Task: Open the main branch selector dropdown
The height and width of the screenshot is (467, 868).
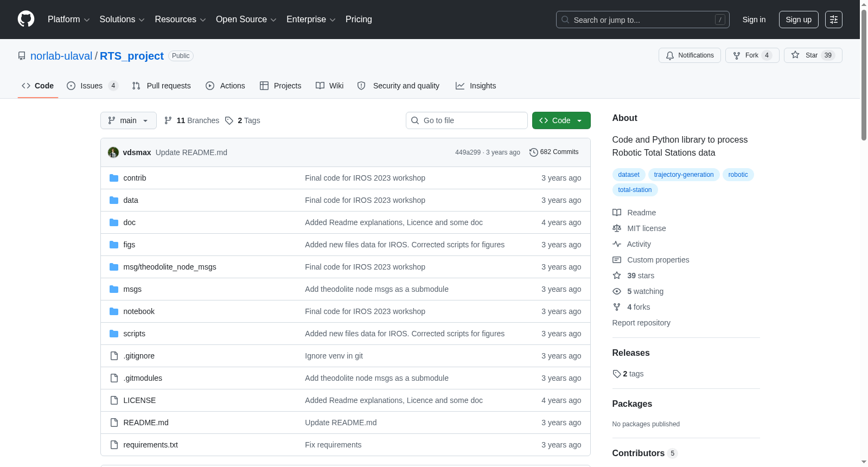Action: click(129, 120)
